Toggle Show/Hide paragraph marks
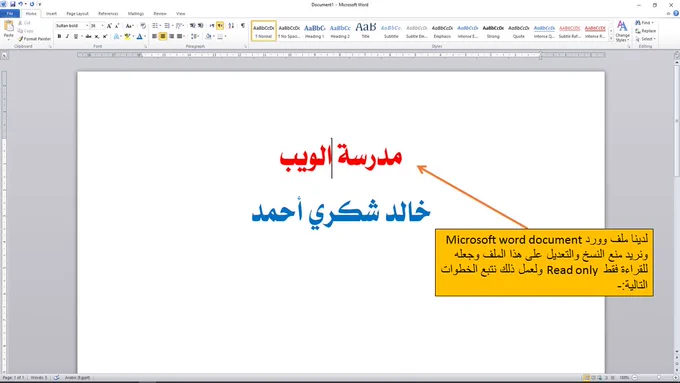The height and width of the screenshot is (383, 680). (243, 26)
